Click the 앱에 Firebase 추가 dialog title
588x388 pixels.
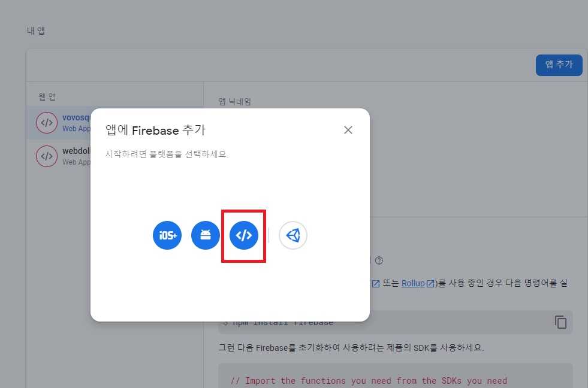[155, 130]
